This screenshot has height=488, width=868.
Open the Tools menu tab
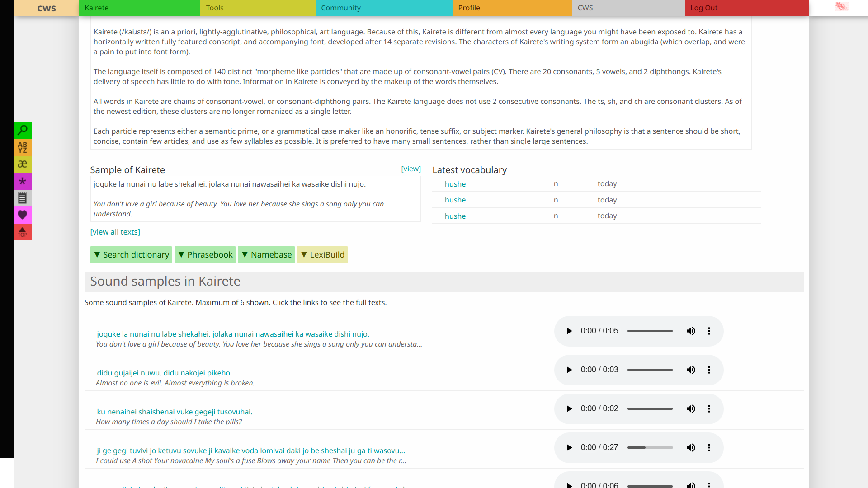258,8
